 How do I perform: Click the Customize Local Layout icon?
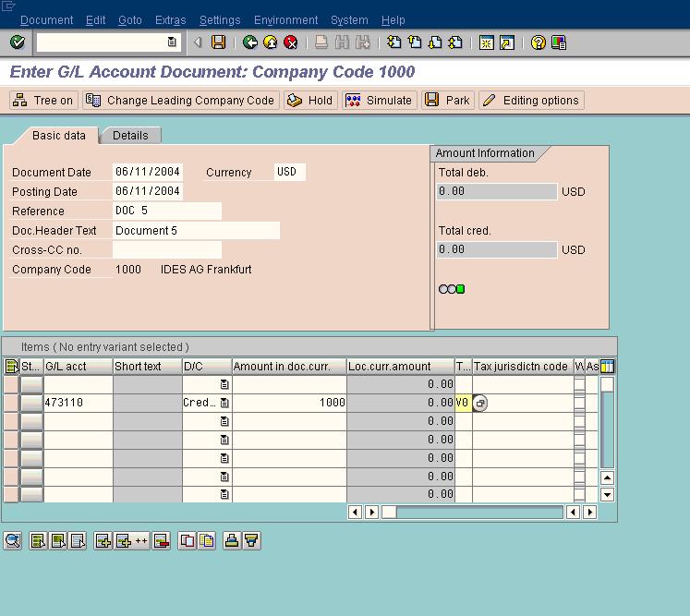pyautogui.click(x=559, y=42)
